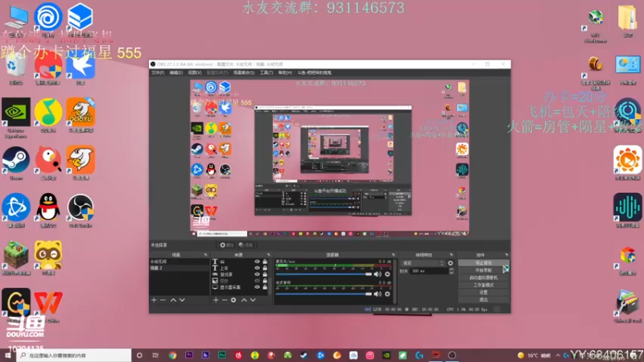Click 停止推流 stop streaming button
This screenshot has height=362, width=644.
(484, 263)
